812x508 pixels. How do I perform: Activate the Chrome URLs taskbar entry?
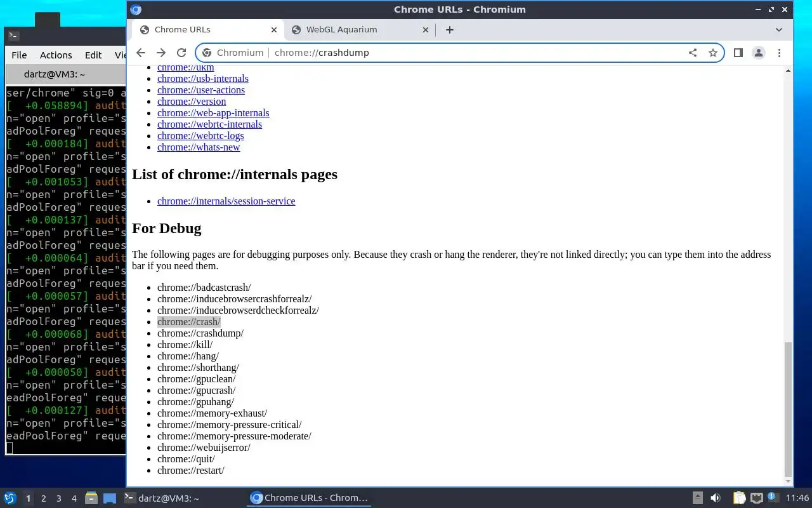309,498
